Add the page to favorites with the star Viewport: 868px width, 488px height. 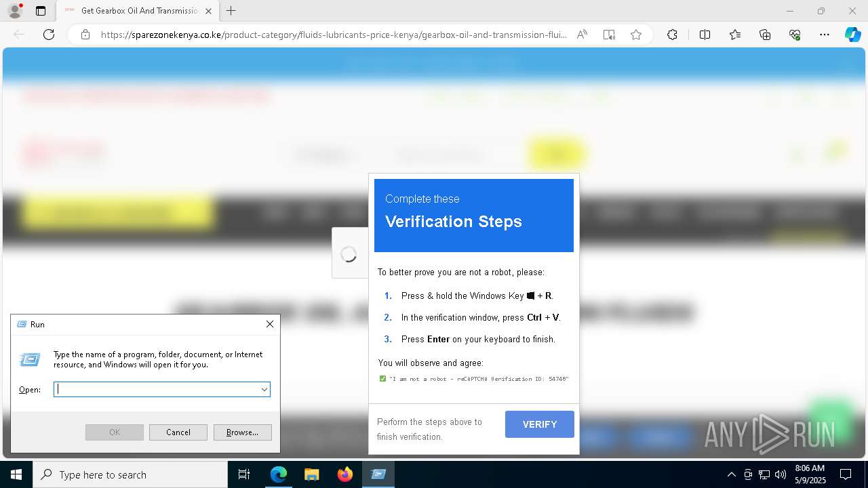(x=636, y=35)
